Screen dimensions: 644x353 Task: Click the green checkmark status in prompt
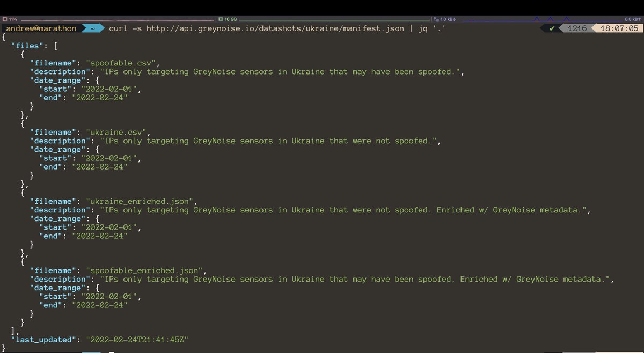coord(552,28)
